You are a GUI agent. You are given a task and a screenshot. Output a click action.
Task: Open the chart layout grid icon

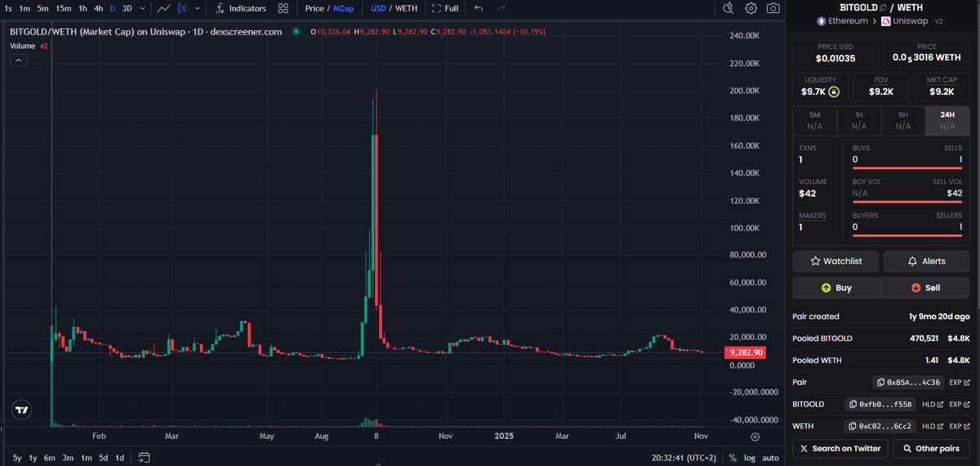pos(283,8)
